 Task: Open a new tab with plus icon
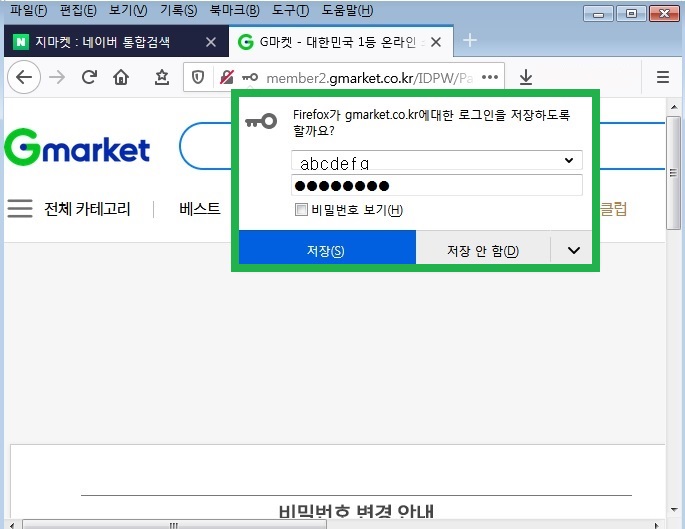470,41
